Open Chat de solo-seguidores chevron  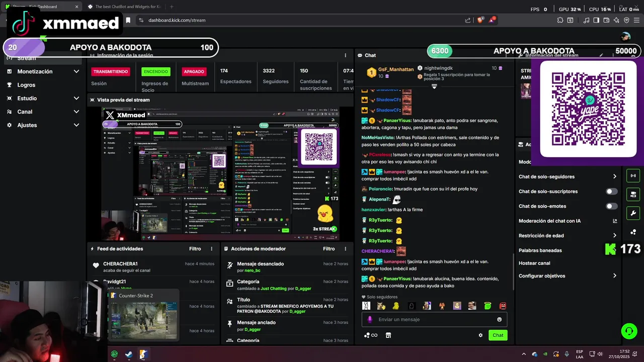point(614,176)
